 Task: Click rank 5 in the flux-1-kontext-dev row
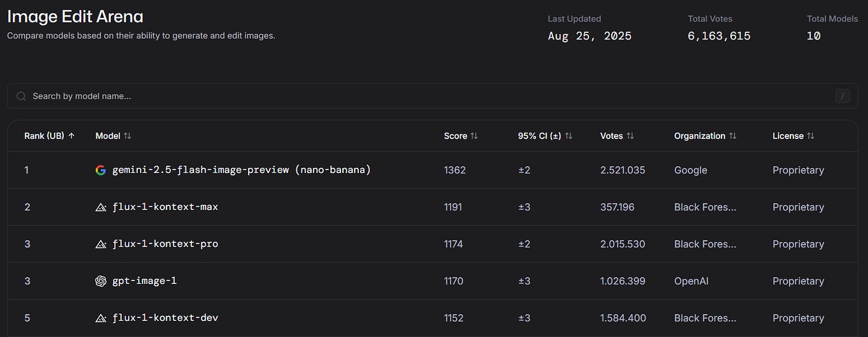[27, 318]
